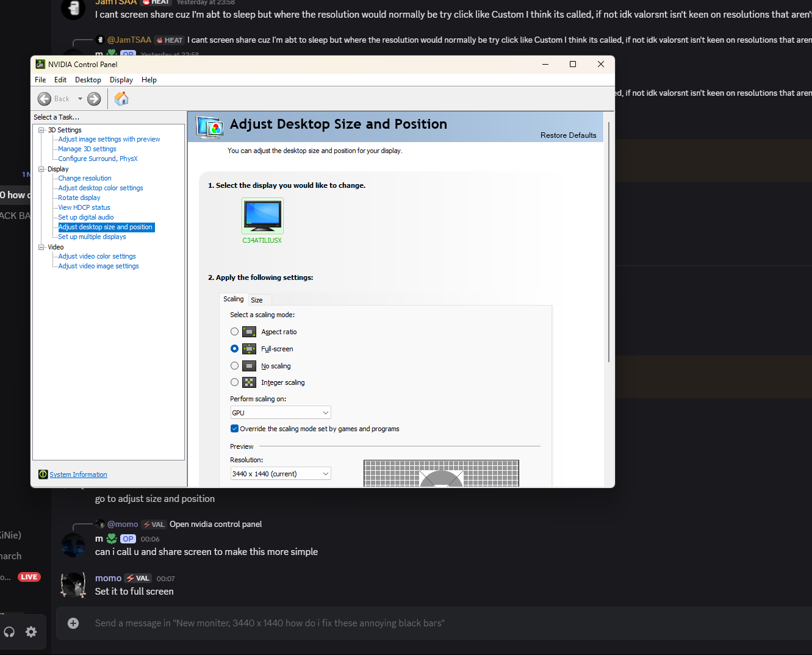The image size is (812, 655).
Task: Open Discord user settings gear
Action: 31,631
